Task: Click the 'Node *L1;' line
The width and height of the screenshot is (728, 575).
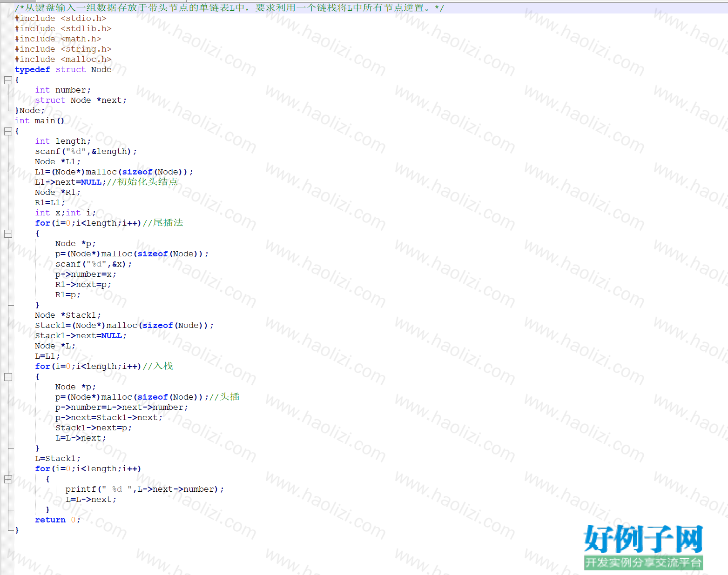Action: pyautogui.click(x=58, y=162)
